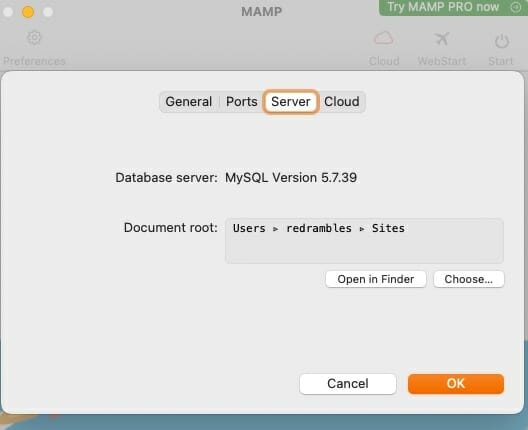
Task: Click the MySQL Version 5.7.39 text
Action: [x=291, y=177]
